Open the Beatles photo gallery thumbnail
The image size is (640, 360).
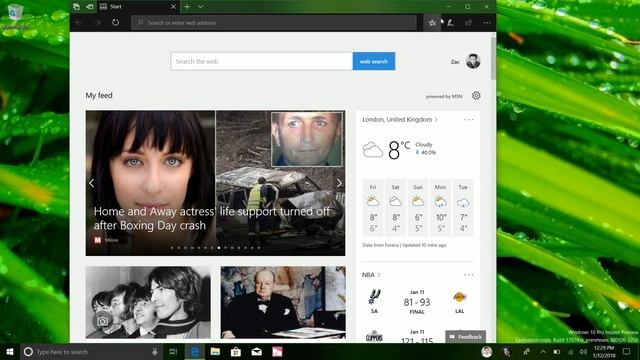tap(148, 302)
